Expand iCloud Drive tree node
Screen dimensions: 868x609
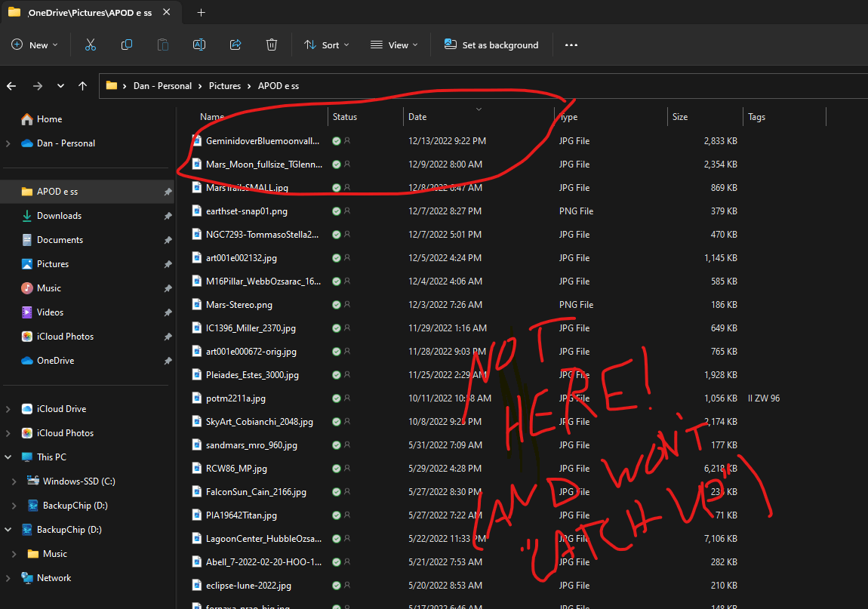click(x=8, y=409)
